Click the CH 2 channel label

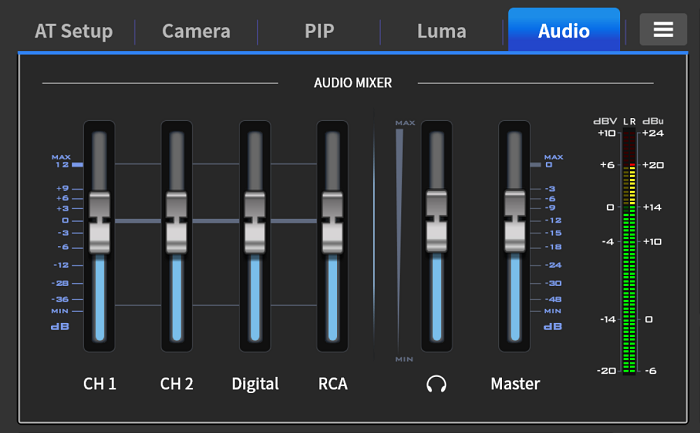(177, 384)
